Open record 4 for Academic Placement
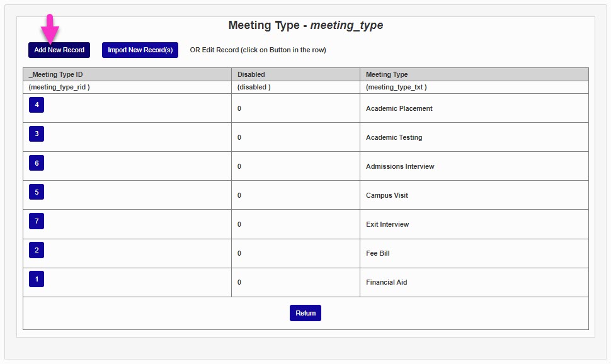Viewport: 611px width, 364px height. click(x=36, y=105)
